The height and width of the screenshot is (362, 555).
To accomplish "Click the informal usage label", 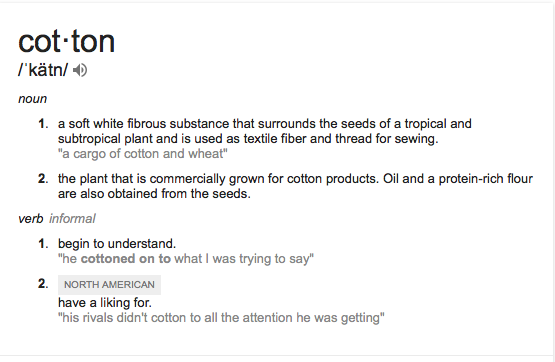I will 72,219.
